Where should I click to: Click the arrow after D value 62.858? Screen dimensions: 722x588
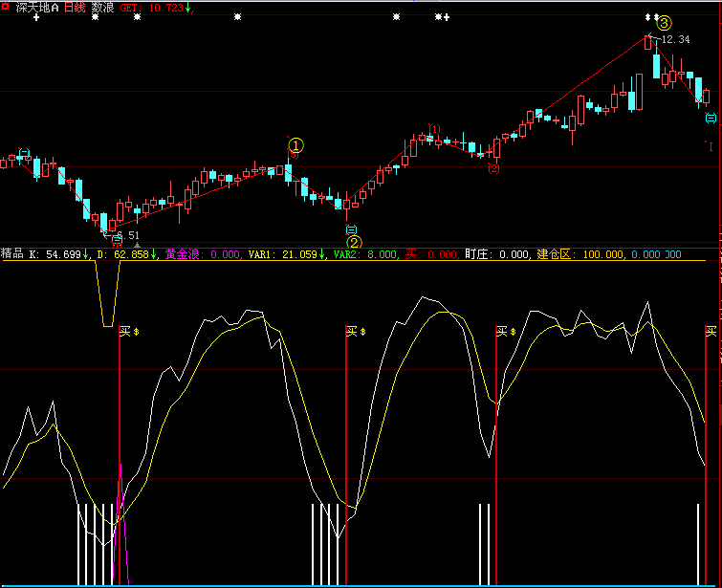(154, 254)
